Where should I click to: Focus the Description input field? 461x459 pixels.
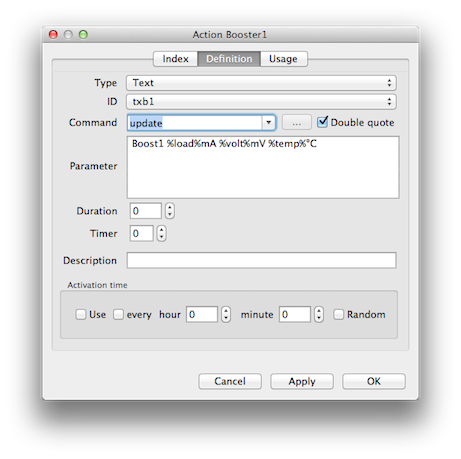(x=261, y=260)
